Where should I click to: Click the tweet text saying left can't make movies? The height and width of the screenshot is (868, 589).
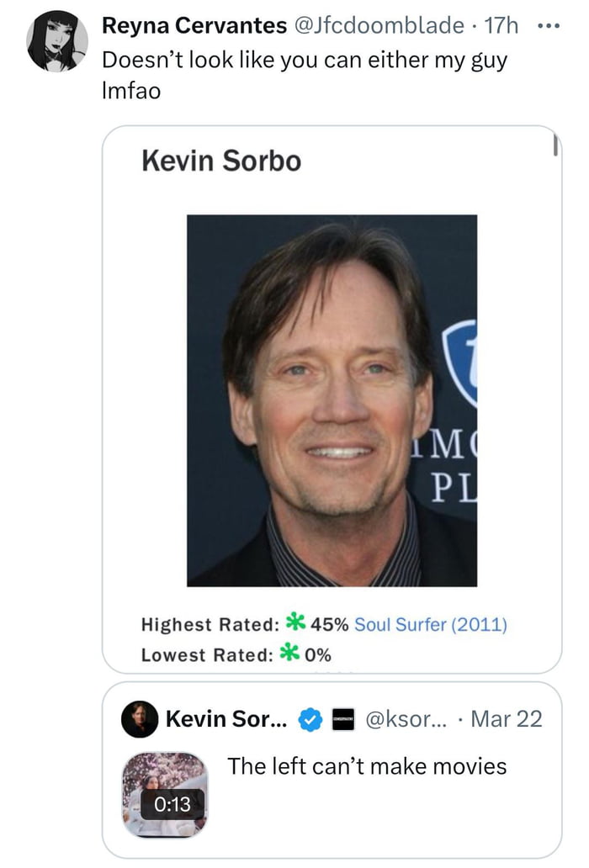click(x=368, y=766)
